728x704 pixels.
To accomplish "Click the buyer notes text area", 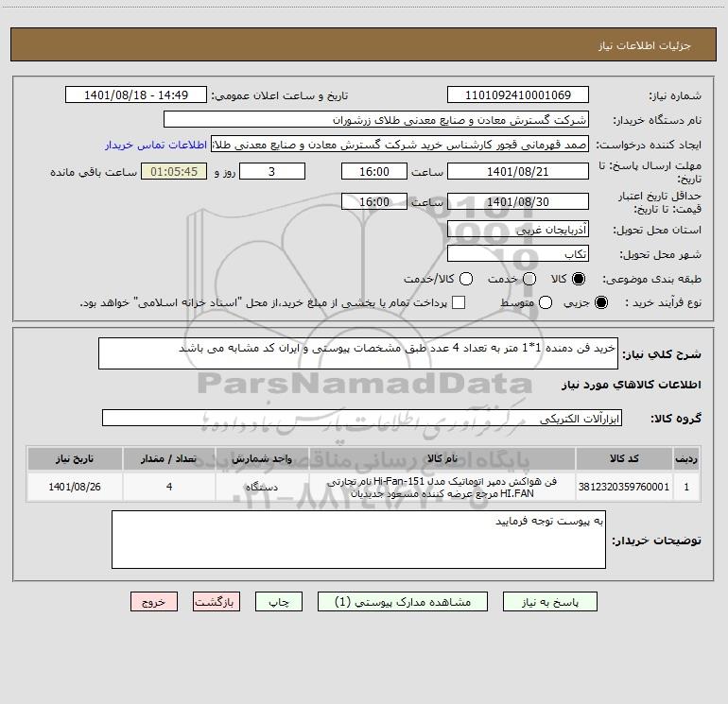I will (358, 540).
